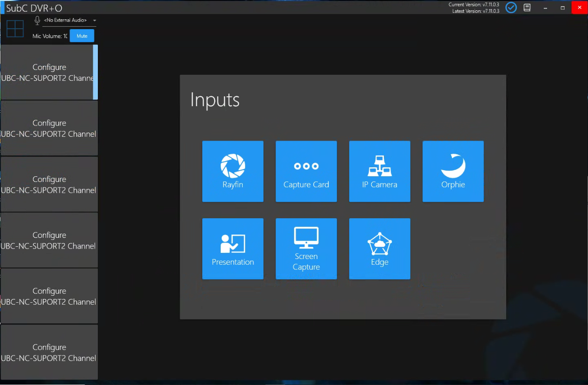Open the third Configure channel tile
This screenshot has width=588, height=385.
pos(49,184)
